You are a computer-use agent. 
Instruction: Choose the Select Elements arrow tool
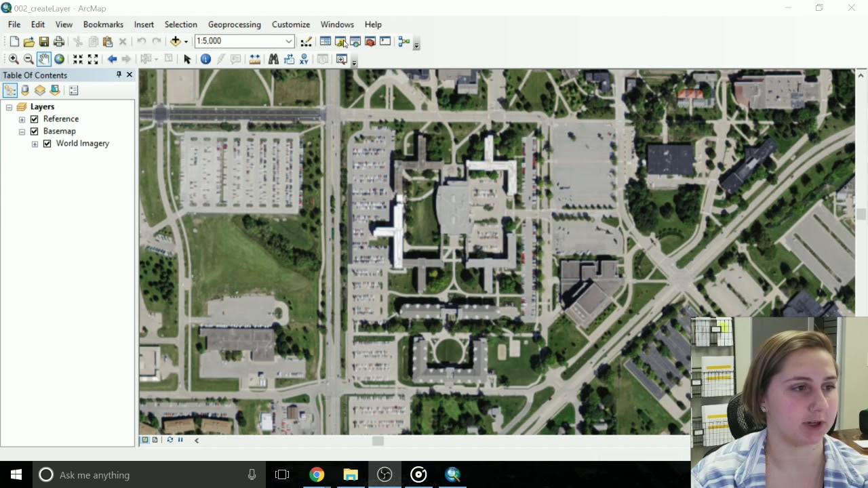187,59
